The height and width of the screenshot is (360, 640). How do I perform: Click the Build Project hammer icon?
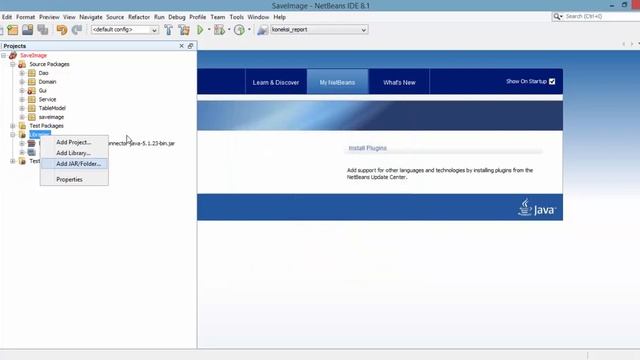coord(168,30)
